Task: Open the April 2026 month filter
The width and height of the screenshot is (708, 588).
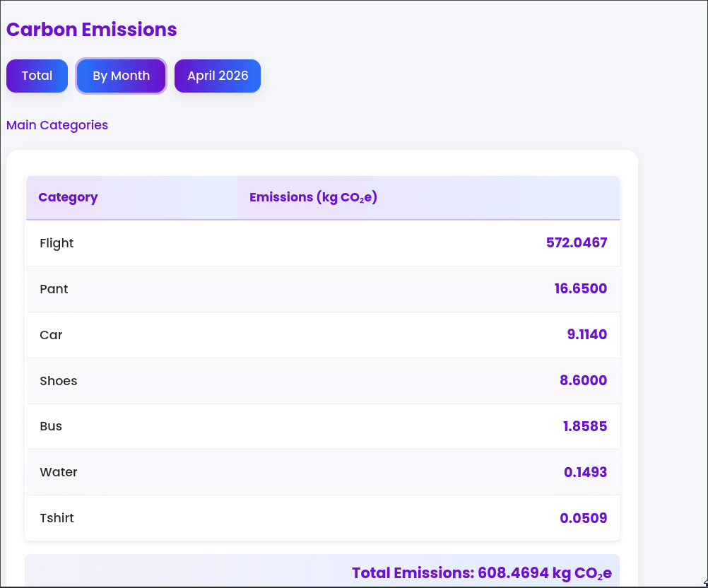Action: click(217, 76)
